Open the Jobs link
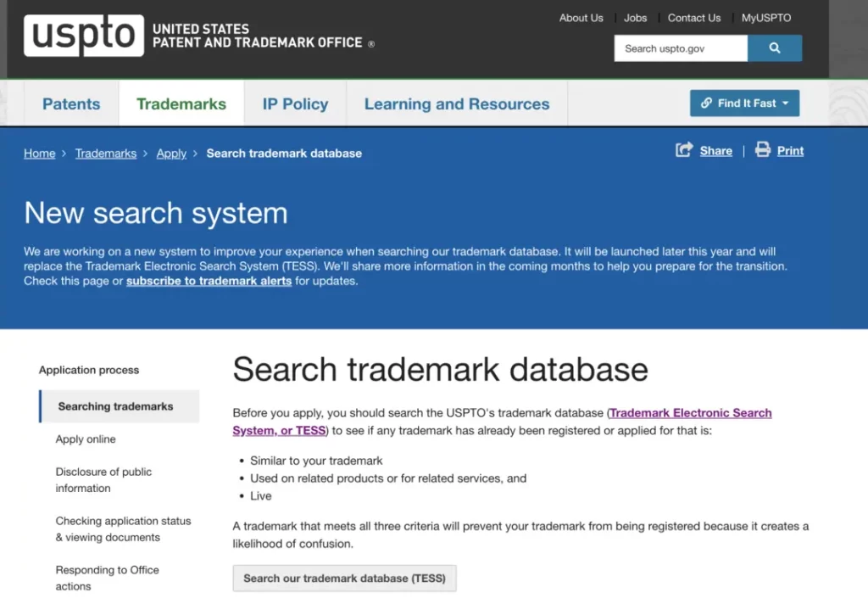 point(636,18)
